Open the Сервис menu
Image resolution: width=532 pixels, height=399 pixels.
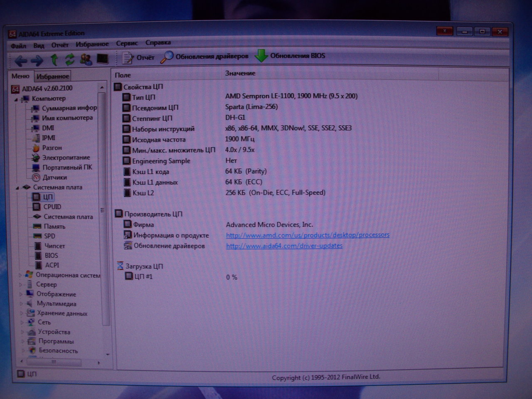127,43
